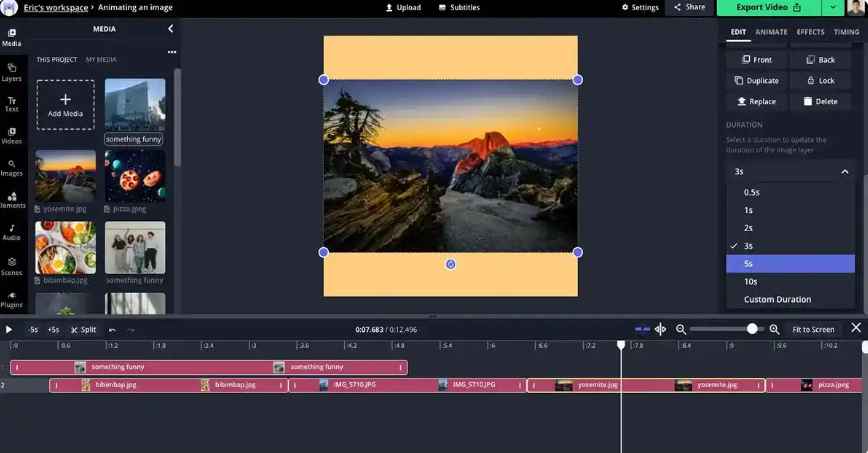Click the Elements sidebar icon
The image size is (868, 453).
(11, 200)
